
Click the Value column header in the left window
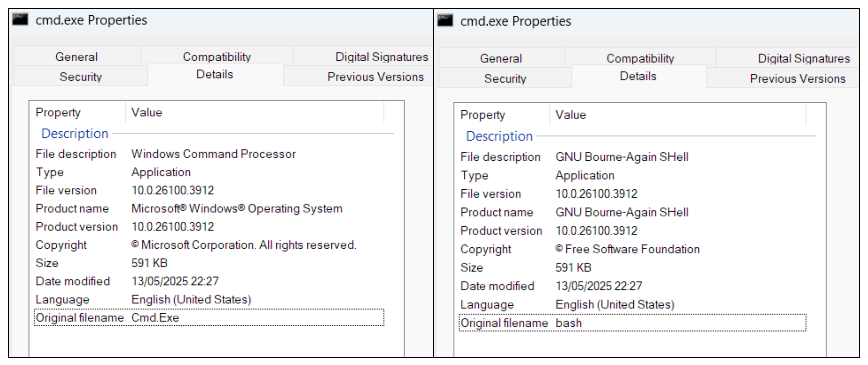(x=255, y=112)
